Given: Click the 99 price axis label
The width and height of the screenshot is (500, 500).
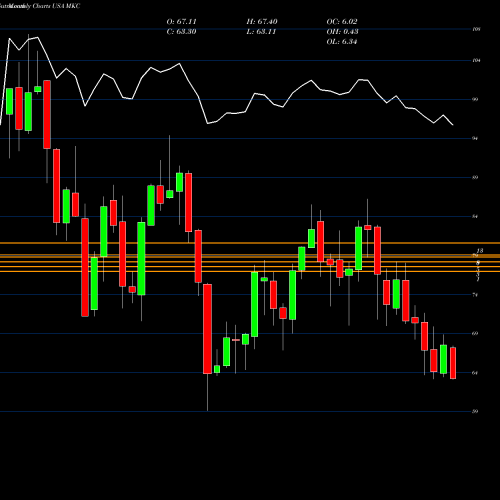Looking at the screenshot, I should 475,99.
